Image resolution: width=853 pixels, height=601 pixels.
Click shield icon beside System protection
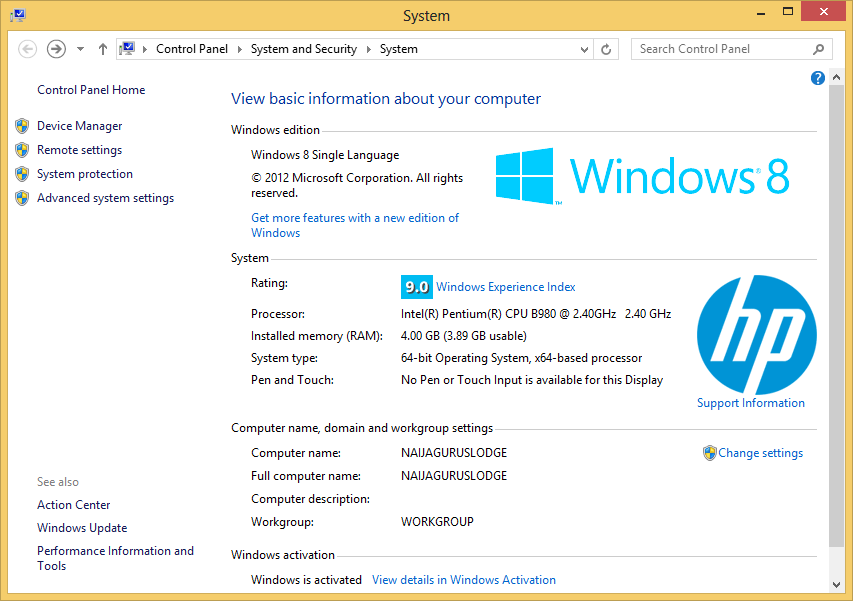point(22,174)
